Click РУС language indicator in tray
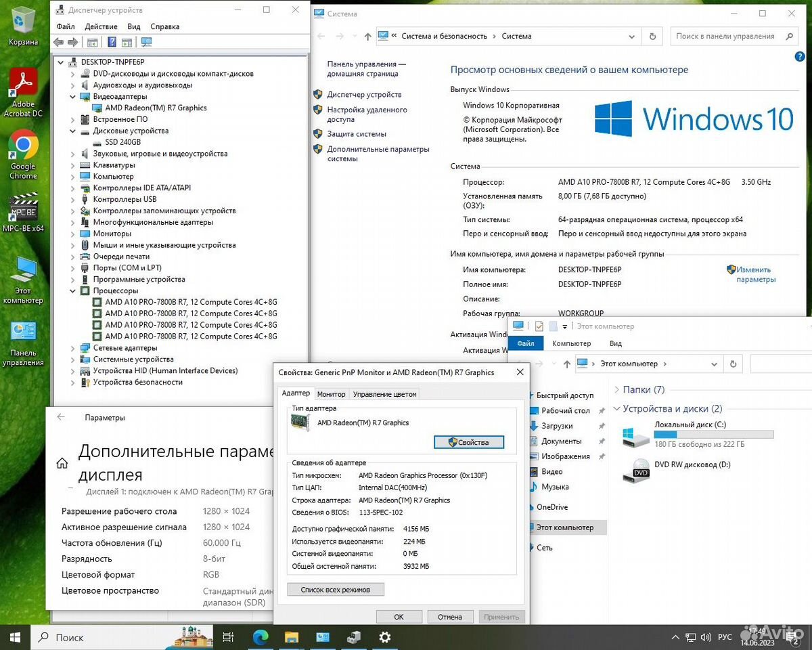Image resolution: width=812 pixels, height=650 pixels. point(725,637)
